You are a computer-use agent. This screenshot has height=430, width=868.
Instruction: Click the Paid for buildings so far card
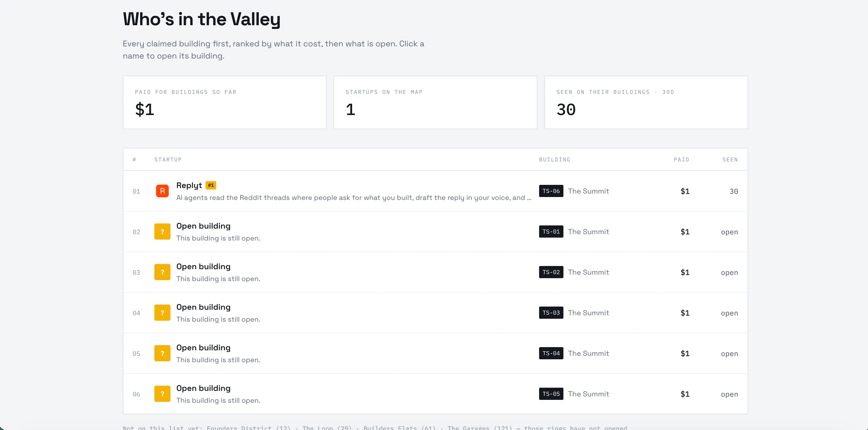(224, 102)
